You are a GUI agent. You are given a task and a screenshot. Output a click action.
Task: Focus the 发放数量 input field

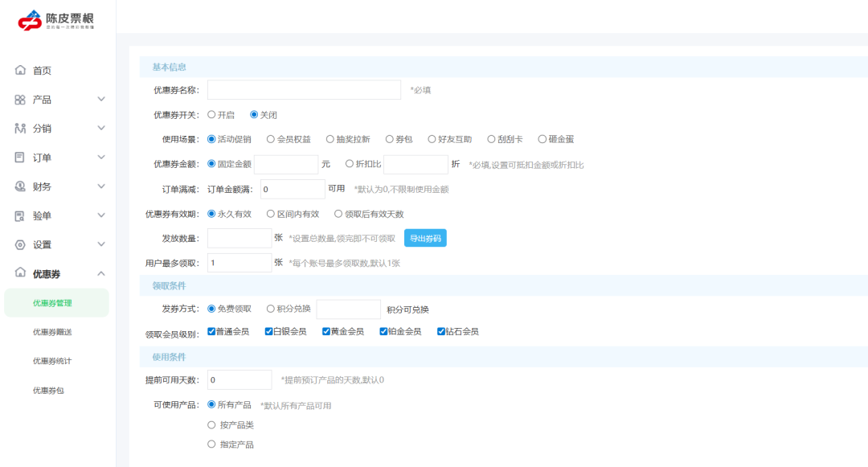tap(240, 239)
